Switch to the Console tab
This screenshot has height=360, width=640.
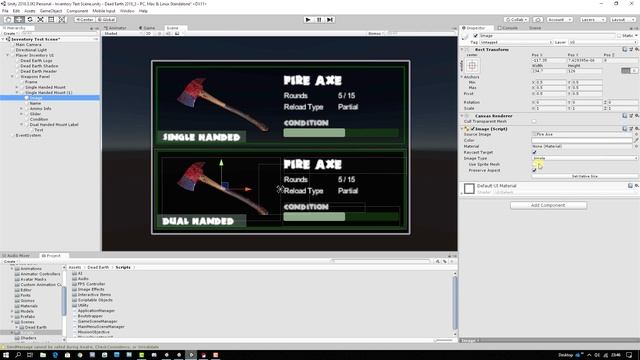coord(508,28)
